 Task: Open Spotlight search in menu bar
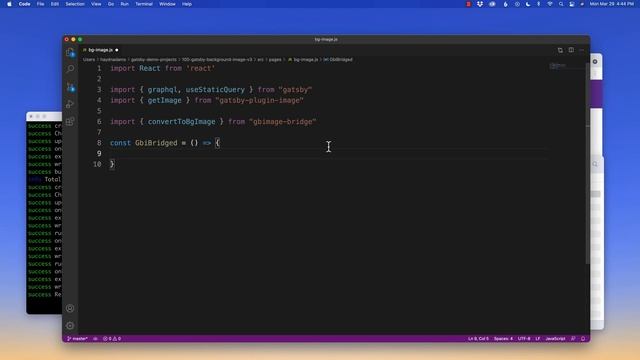pyautogui.click(x=561, y=4)
